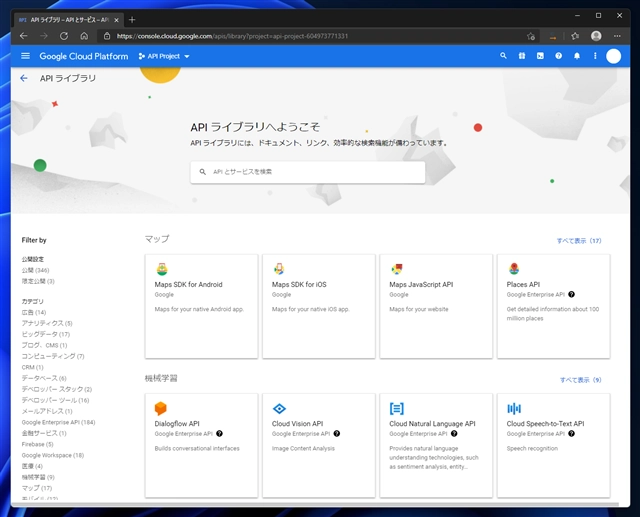Reload the page with the refresh icon
640x517 pixels.
point(64,36)
